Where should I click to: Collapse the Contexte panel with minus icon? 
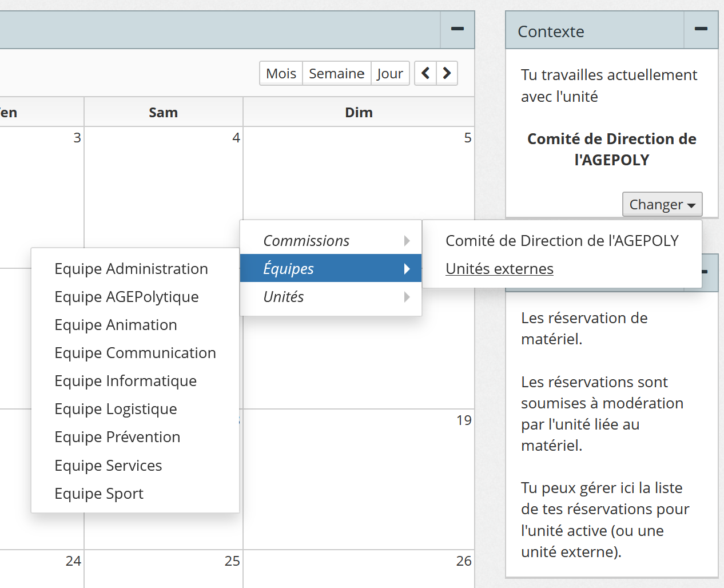pos(701,29)
